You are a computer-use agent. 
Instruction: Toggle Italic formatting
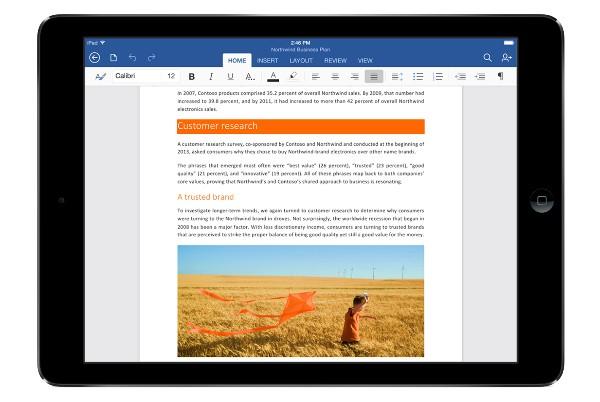pyautogui.click(x=211, y=76)
